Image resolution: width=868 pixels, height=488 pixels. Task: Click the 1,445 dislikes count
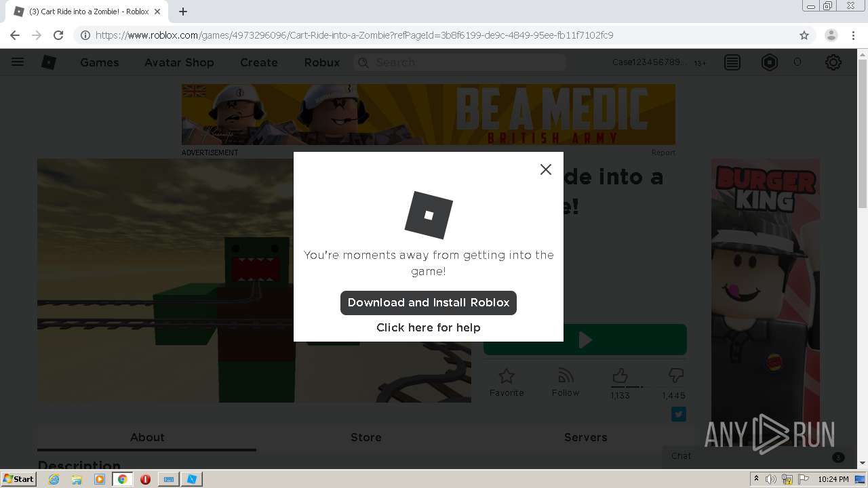(x=673, y=396)
